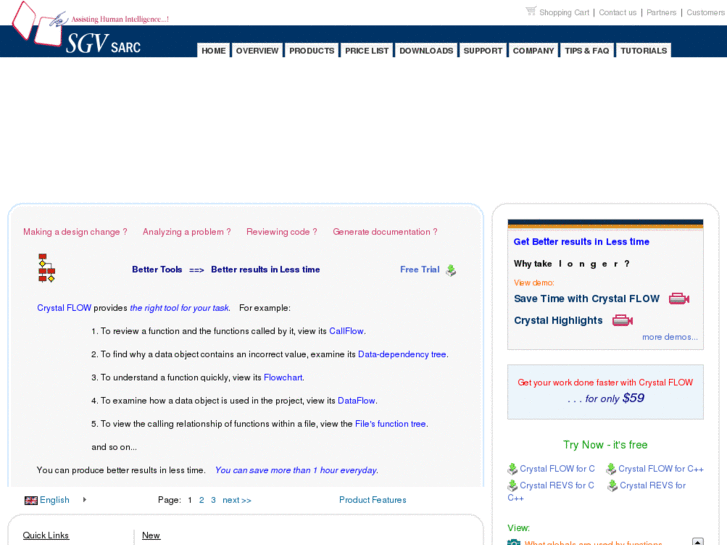Click Making a design change link
This screenshot has width=727, height=545.
pyautogui.click(x=75, y=232)
